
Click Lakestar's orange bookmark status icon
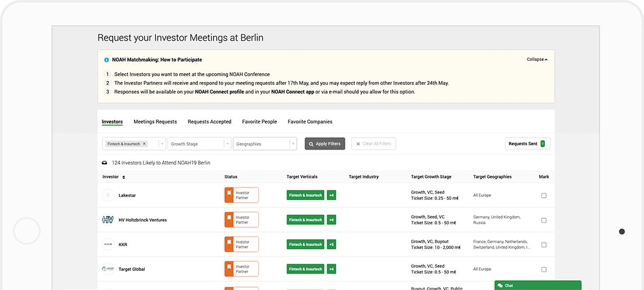[229, 195]
